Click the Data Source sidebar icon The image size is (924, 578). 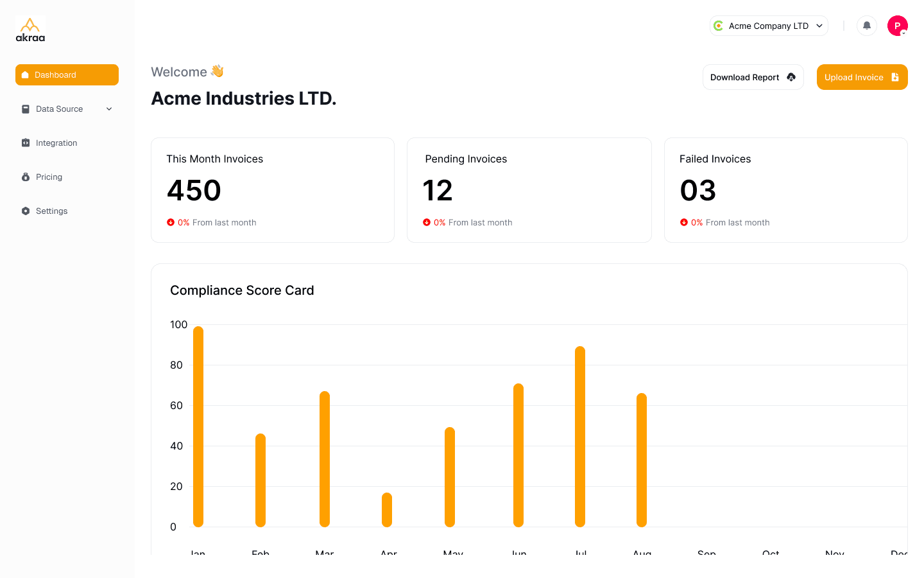pos(26,109)
